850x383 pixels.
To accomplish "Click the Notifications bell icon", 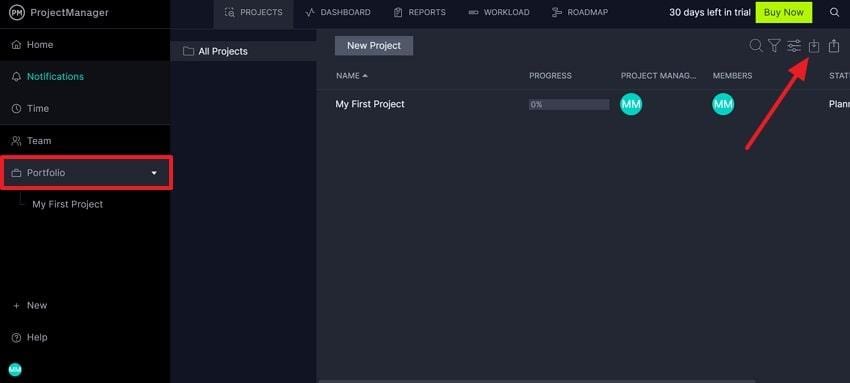I will pyautogui.click(x=16, y=77).
